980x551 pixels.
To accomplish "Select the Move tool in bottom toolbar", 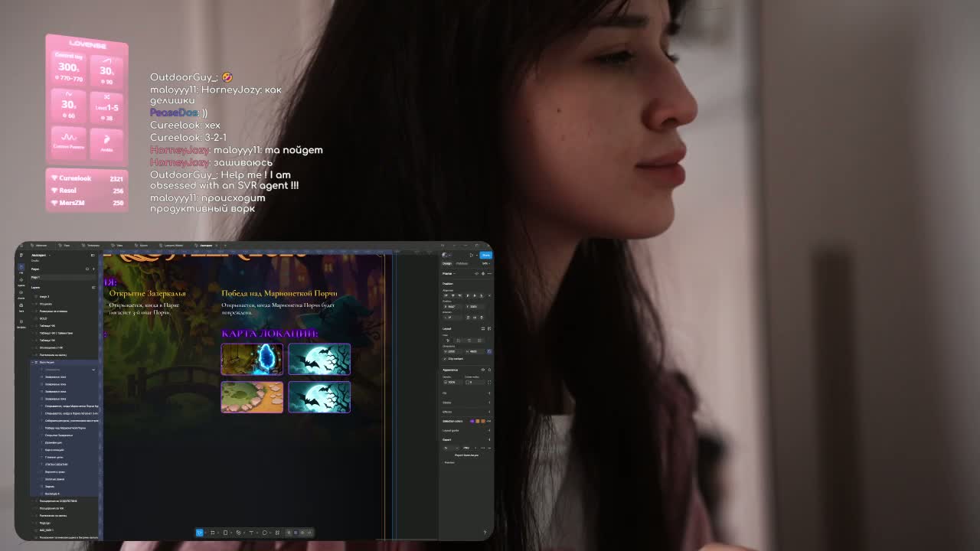I will click(200, 533).
